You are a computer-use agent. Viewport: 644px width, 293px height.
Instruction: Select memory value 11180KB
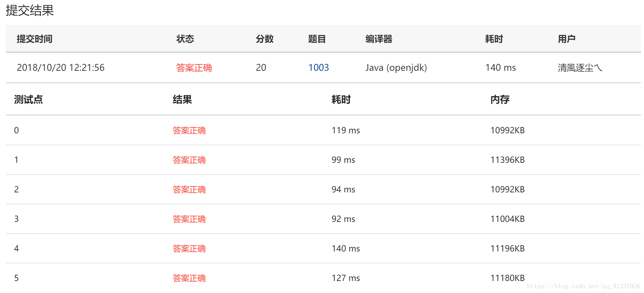click(508, 278)
